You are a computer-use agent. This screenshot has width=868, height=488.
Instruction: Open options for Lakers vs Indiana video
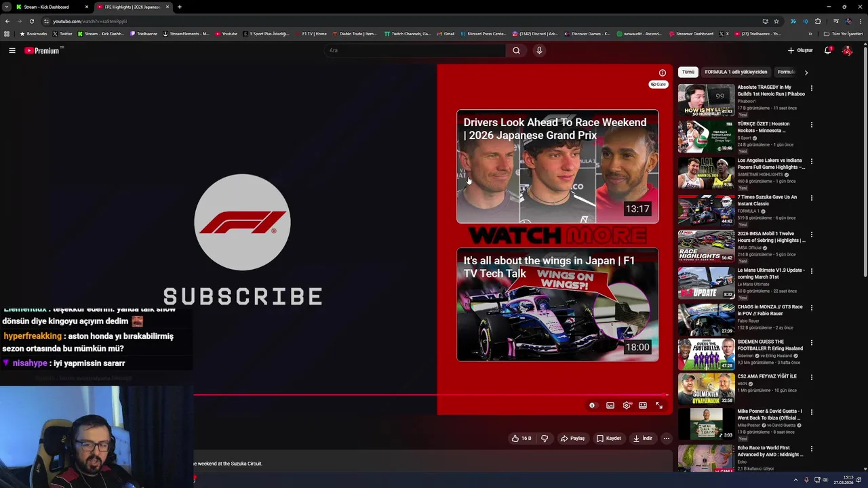811,161
